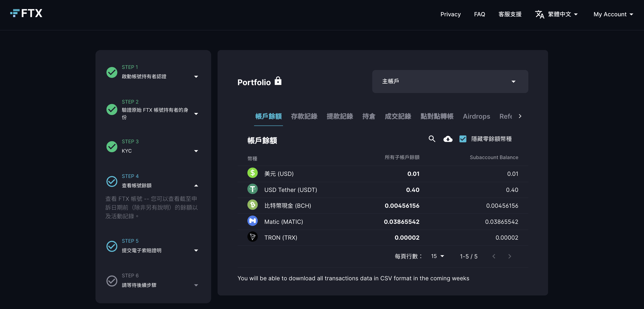Switch to the 存款記錄 tab
This screenshot has width=644, height=309.
pos(304,116)
